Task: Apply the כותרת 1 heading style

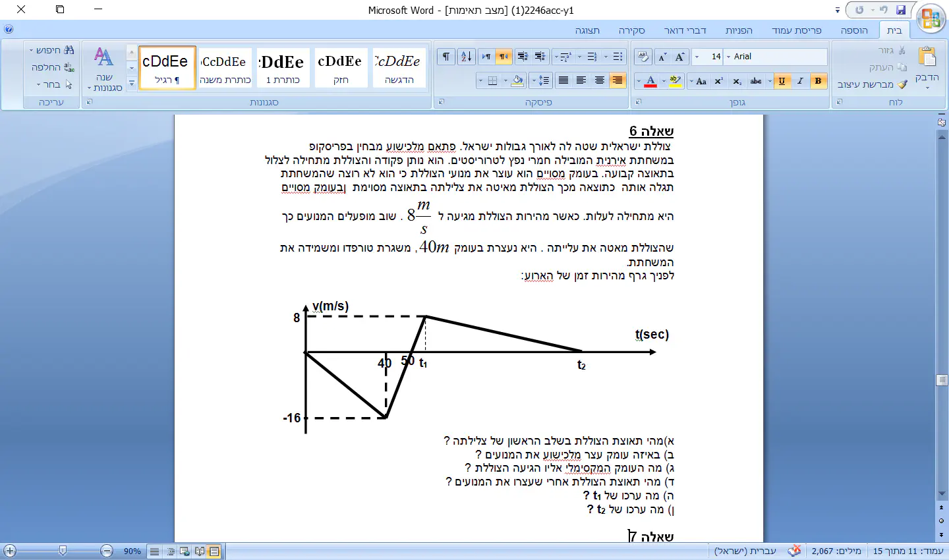Action: coord(283,67)
